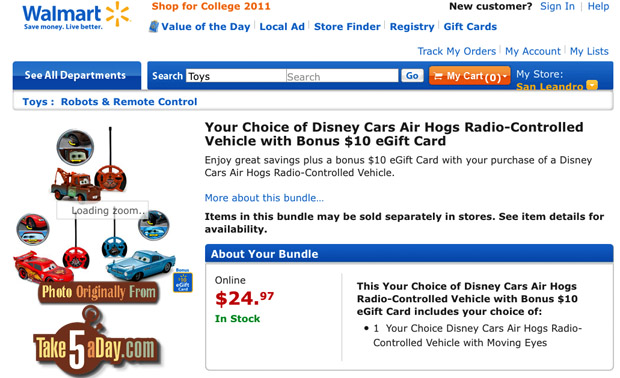This screenshot has width=620, height=378.
Task: Open the Store Finder link
Action: 347,26
